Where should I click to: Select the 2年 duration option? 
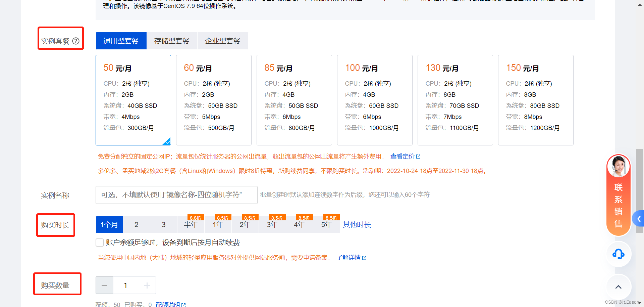click(245, 225)
